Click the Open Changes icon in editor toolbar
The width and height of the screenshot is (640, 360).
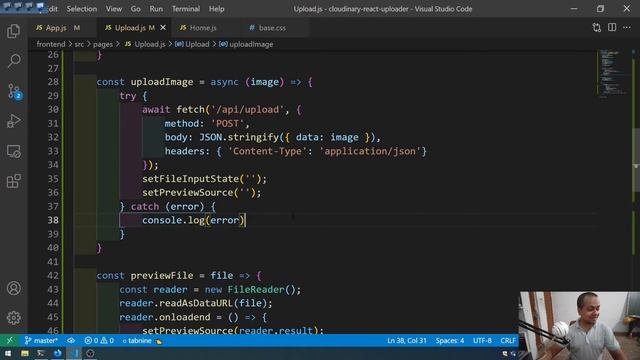tap(597, 27)
